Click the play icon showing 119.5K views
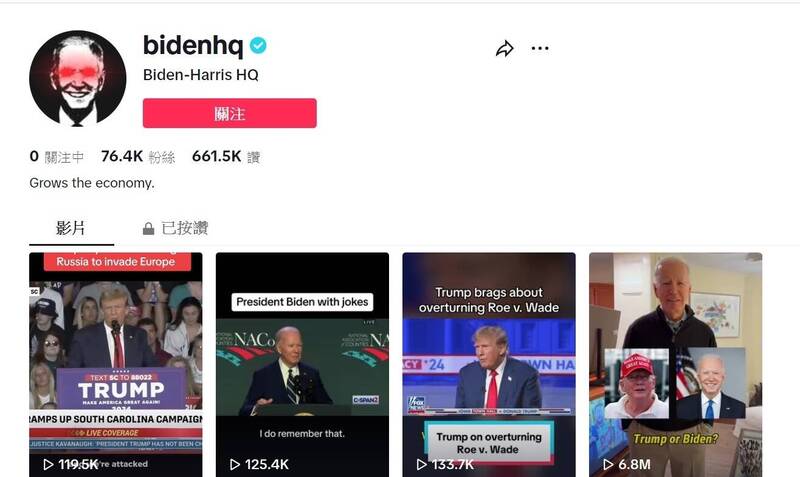 (x=48, y=464)
